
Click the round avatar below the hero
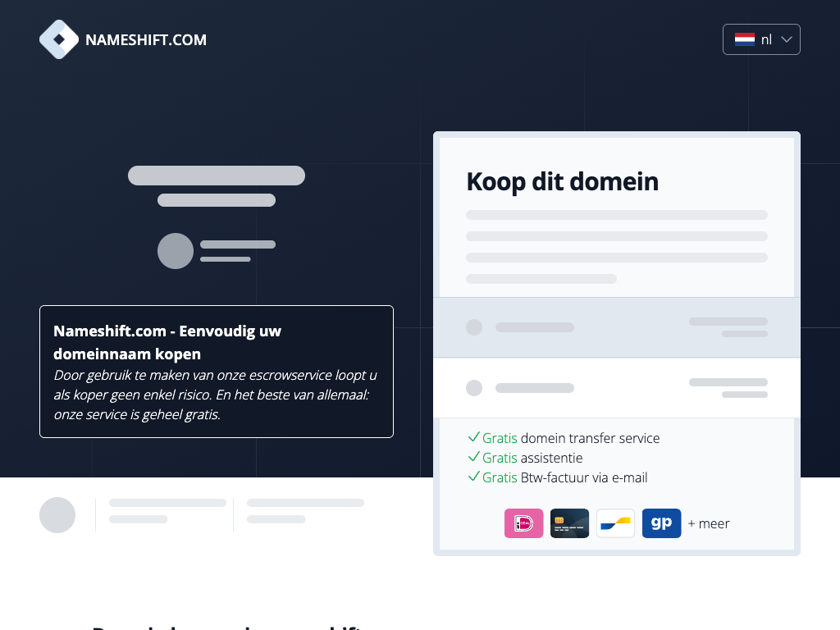pyautogui.click(x=57, y=515)
